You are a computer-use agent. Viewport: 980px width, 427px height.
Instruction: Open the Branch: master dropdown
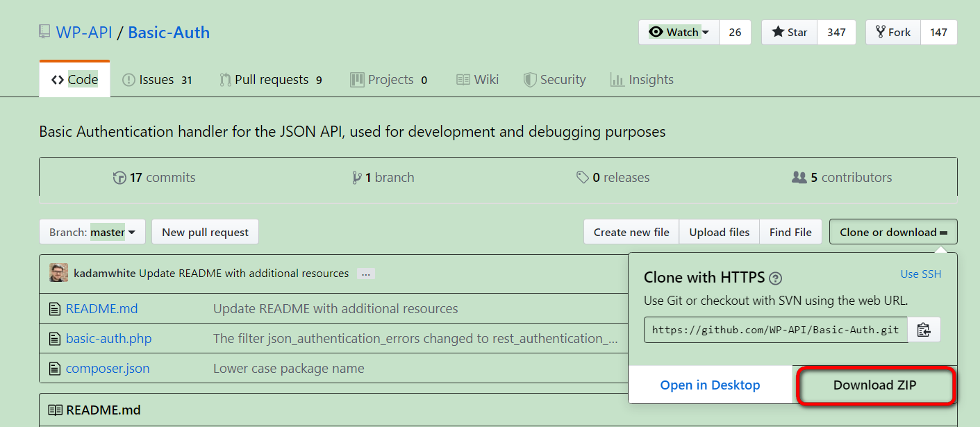point(92,232)
